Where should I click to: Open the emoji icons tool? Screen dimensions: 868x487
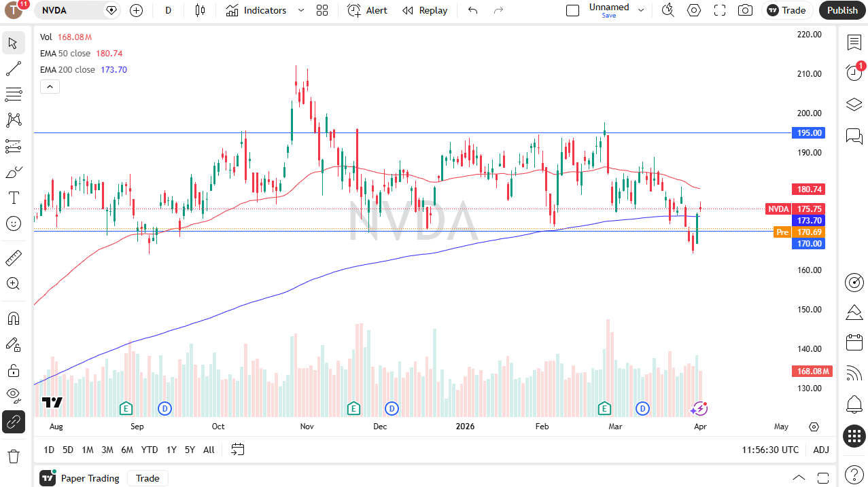tap(14, 223)
